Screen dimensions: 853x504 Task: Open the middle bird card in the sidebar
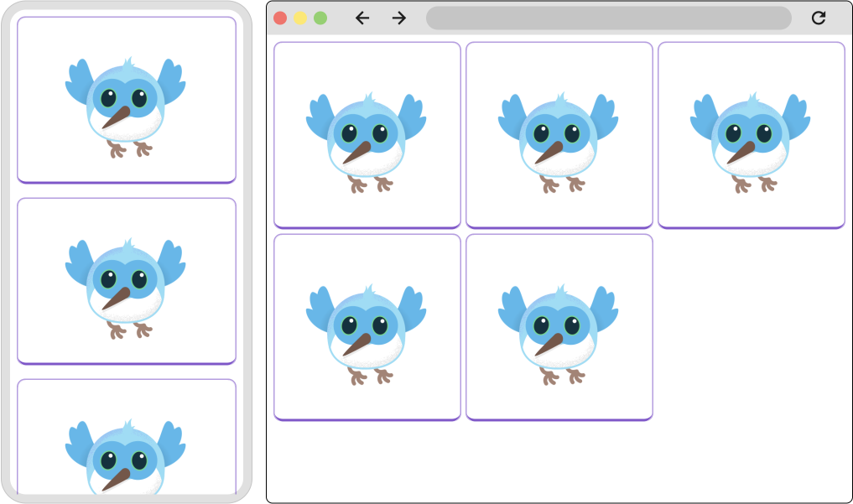[x=126, y=278]
